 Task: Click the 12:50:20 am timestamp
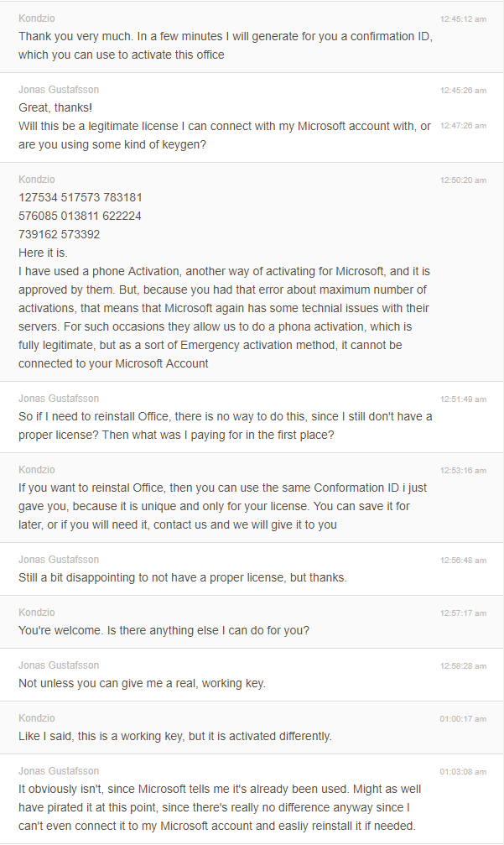(463, 180)
